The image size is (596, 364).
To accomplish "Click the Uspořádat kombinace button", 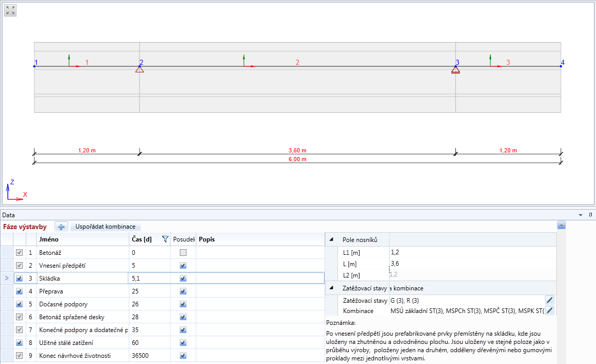I will pyautogui.click(x=105, y=227).
